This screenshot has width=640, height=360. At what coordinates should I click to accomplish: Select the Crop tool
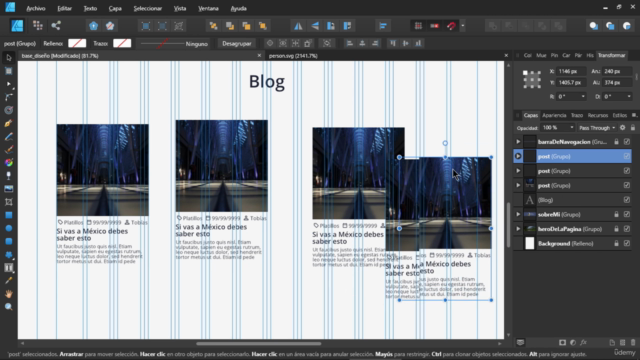(x=9, y=202)
